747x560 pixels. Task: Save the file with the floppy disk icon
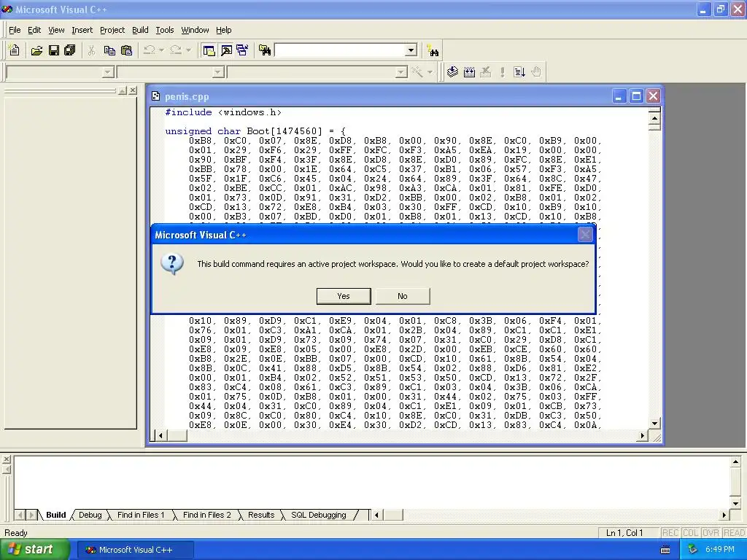click(54, 50)
